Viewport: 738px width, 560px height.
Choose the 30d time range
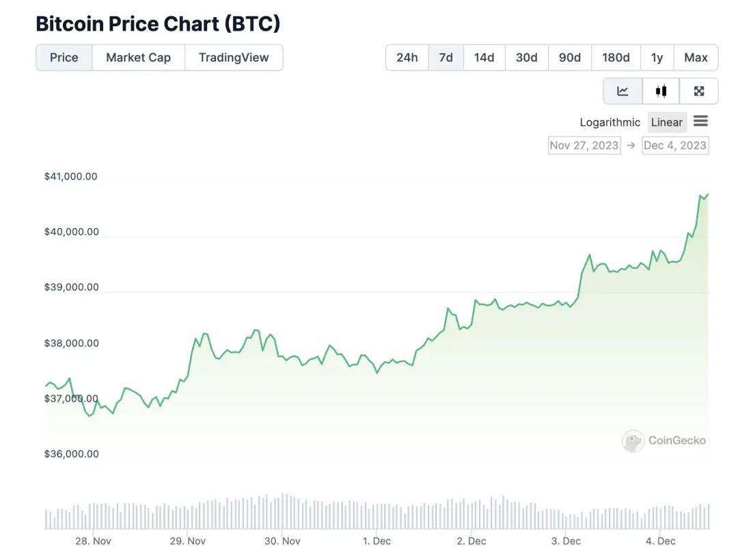[x=527, y=57]
